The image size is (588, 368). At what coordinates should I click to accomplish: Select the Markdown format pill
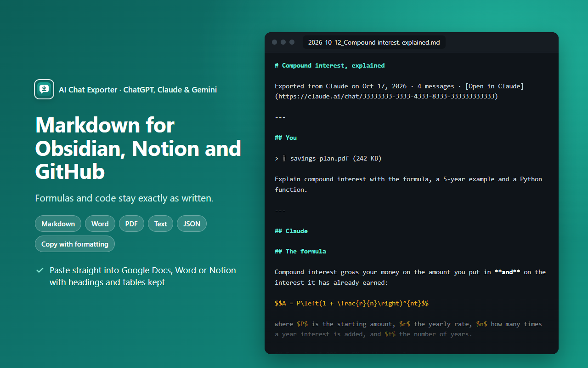click(58, 224)
